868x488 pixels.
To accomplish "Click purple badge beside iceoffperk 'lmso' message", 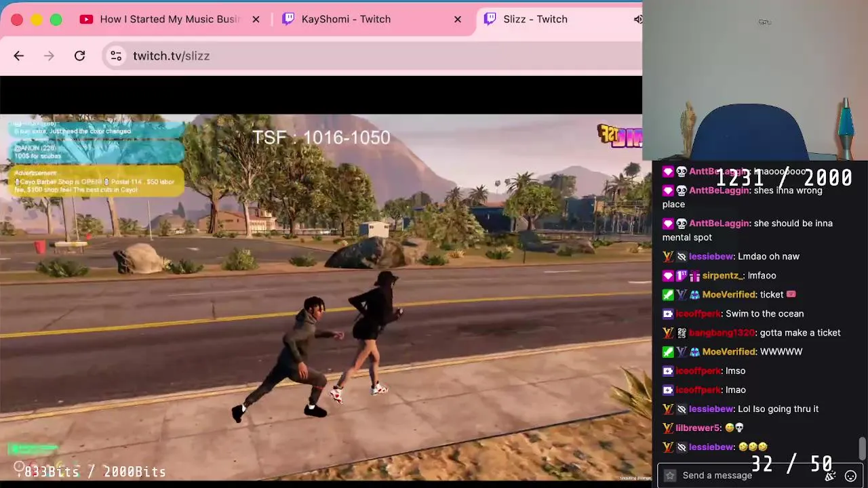I will pyautogui.click(x=668, y=371).
